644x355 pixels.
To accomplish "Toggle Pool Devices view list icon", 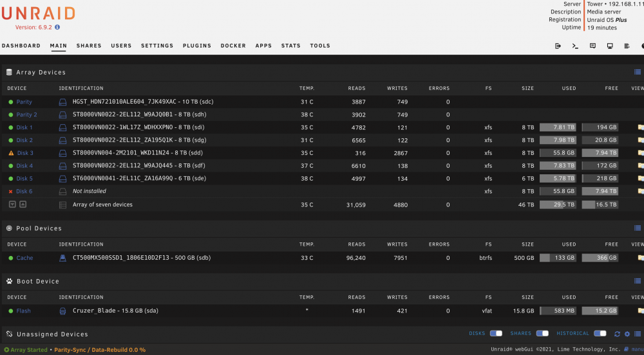I will (638, 228).
